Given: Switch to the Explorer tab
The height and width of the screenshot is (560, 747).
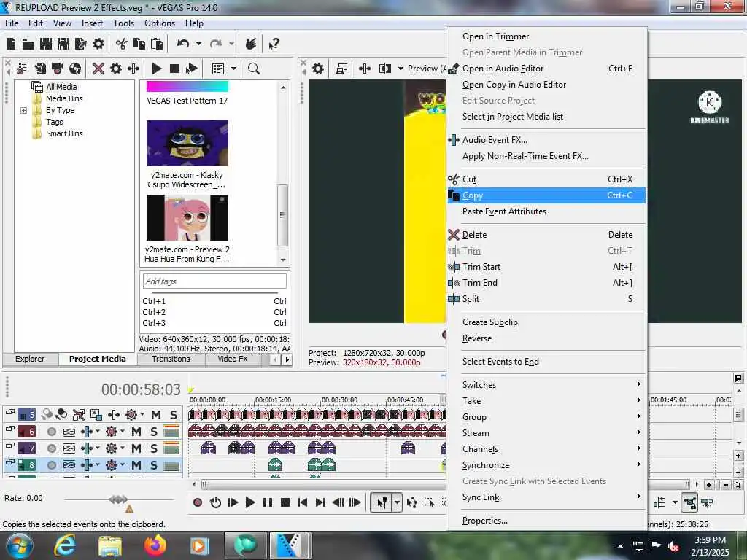Looking at the screenshot, I should (x=30, y=359).
